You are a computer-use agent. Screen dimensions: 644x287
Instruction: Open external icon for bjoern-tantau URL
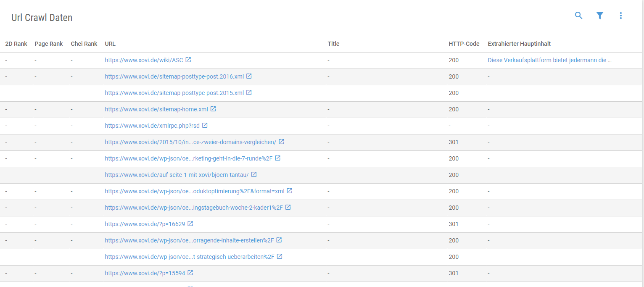point(254,174)
